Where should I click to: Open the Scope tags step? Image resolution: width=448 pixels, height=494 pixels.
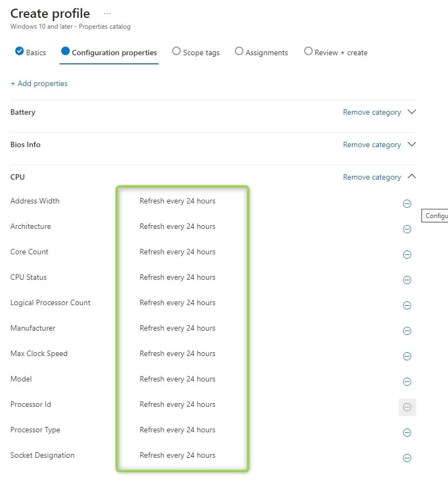tap(196, 52)
